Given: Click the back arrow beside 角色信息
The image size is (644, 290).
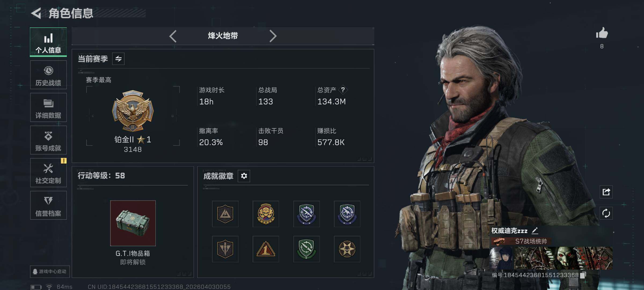Looking at the screenshot, I should 36,13.
